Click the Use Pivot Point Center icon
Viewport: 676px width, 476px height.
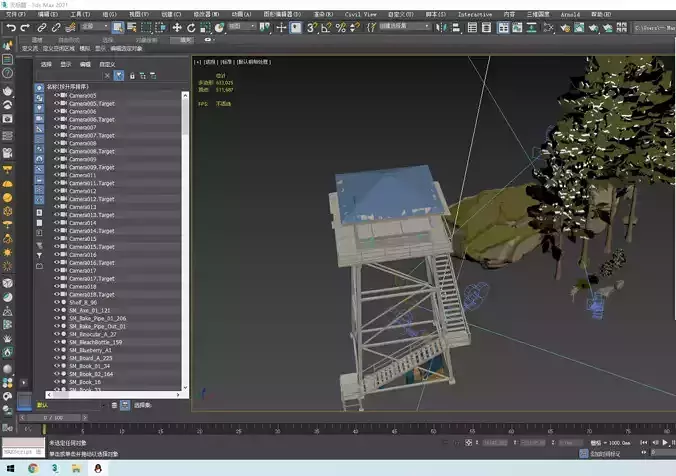tap(264, 28)
